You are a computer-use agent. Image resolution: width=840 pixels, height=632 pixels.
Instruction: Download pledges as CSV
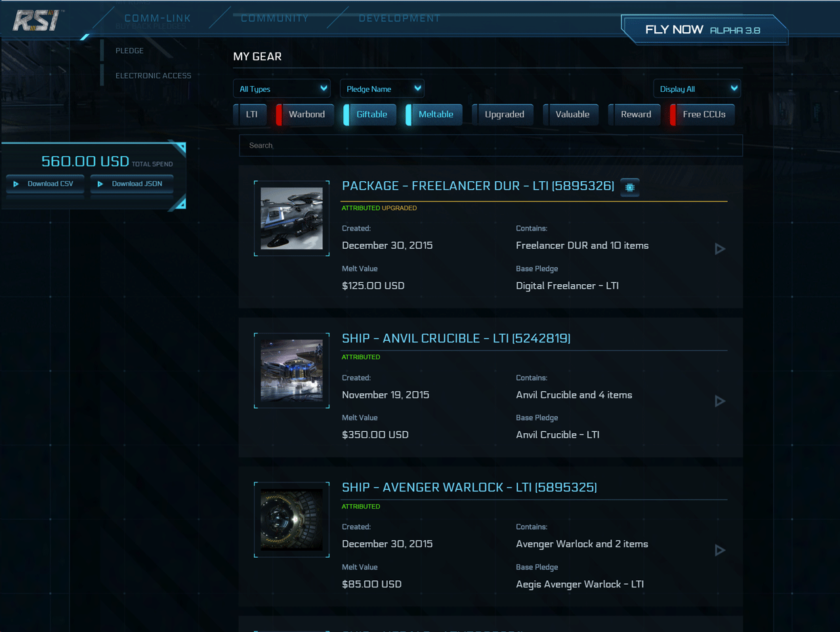pyautogui.click(x=45, y=184)
